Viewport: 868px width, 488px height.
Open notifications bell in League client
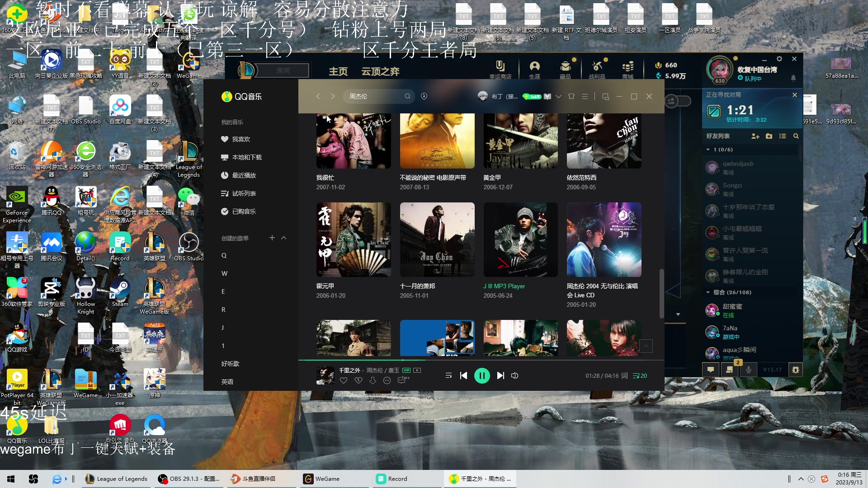point(793,78)
